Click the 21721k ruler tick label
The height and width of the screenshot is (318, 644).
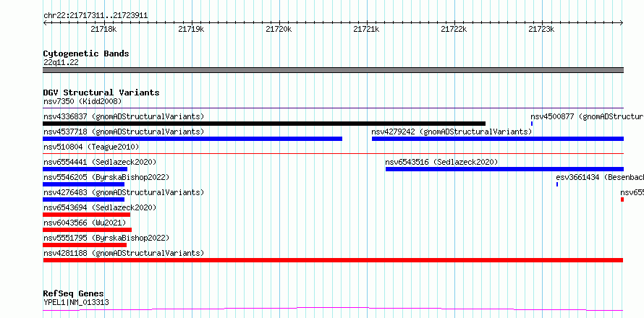366,29
